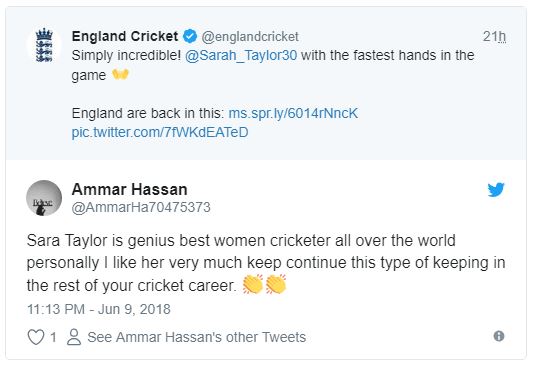Open the pic.twitter.com/7fWKdEATeD link
Viewport: 541px width, 370px height.
tap(160, 132)
